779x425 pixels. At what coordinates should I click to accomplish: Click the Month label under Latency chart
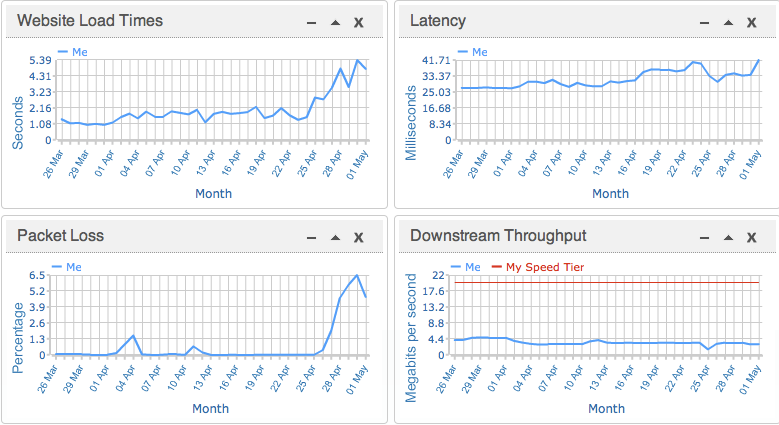(x=610, y=193)
